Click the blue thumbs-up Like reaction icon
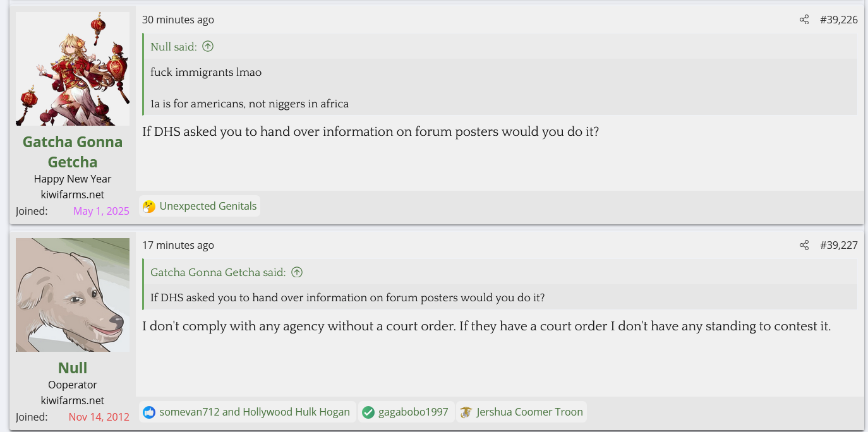Screen dimensions: 868x432 pyautogui.click(x=149, y=412)
